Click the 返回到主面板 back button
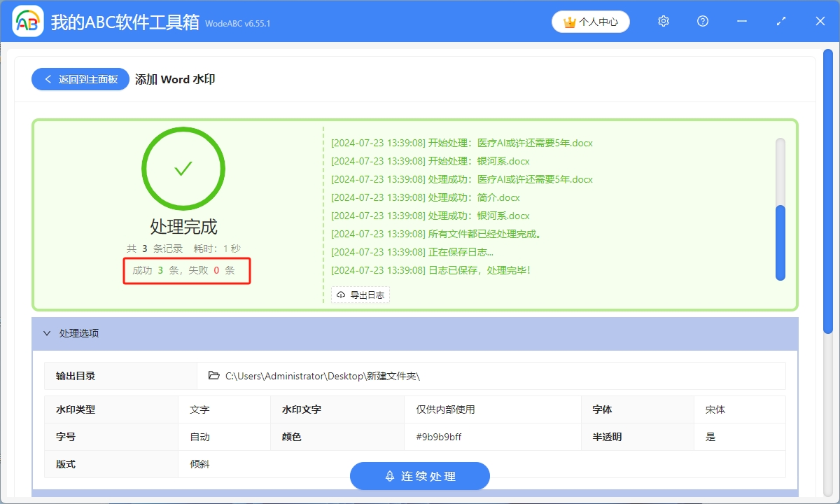Screen dimensions: 840x504 80,78
